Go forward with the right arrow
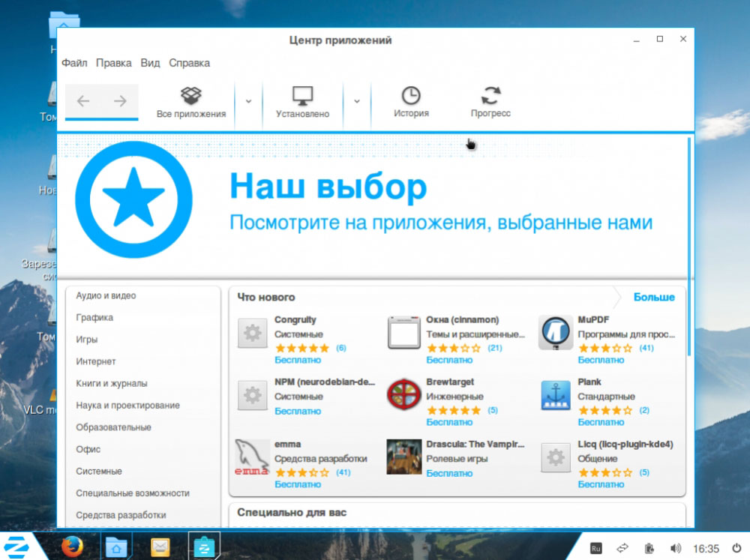The height and width of the screenshot is (560, 750). (x=120, y=101)
